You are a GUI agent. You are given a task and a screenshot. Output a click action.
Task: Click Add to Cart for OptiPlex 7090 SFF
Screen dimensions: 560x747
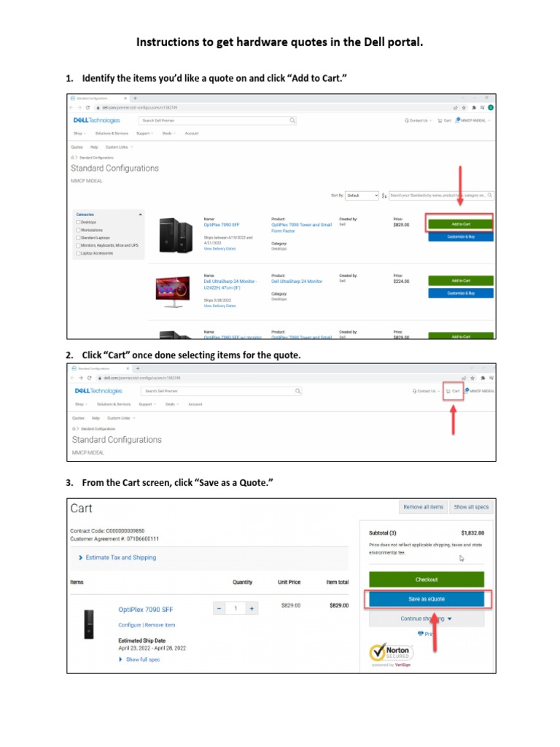point(461,224)
